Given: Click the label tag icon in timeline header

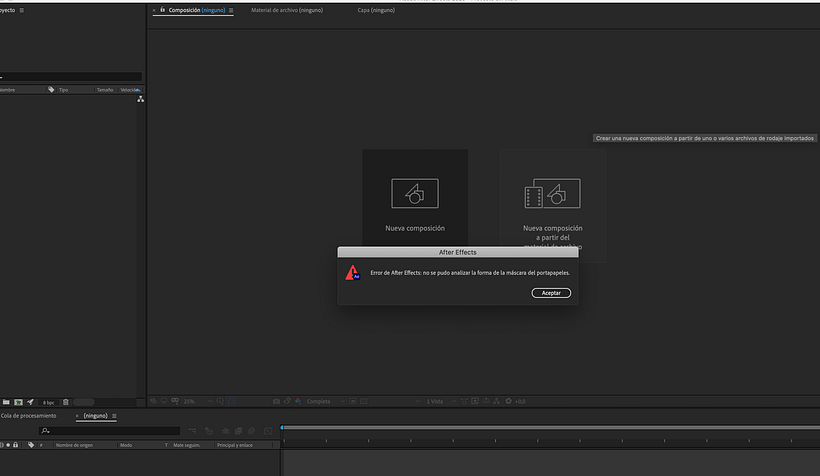Looking at the screenshot, I should pos(31,445).
